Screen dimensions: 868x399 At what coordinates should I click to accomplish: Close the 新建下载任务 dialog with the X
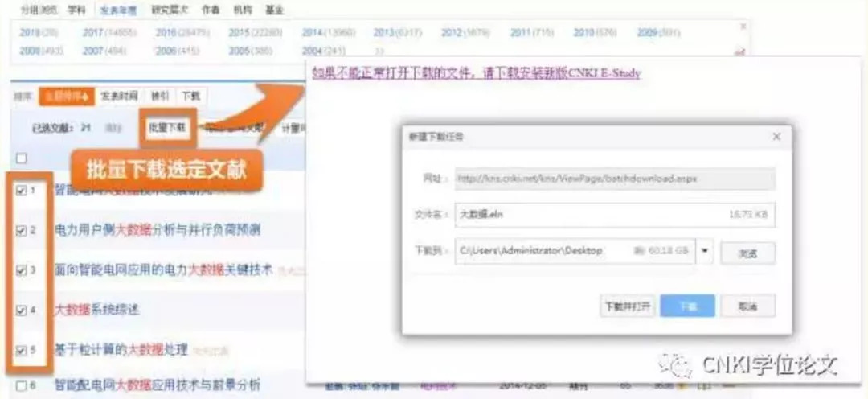pyautogui.click(x=776, y=137)
